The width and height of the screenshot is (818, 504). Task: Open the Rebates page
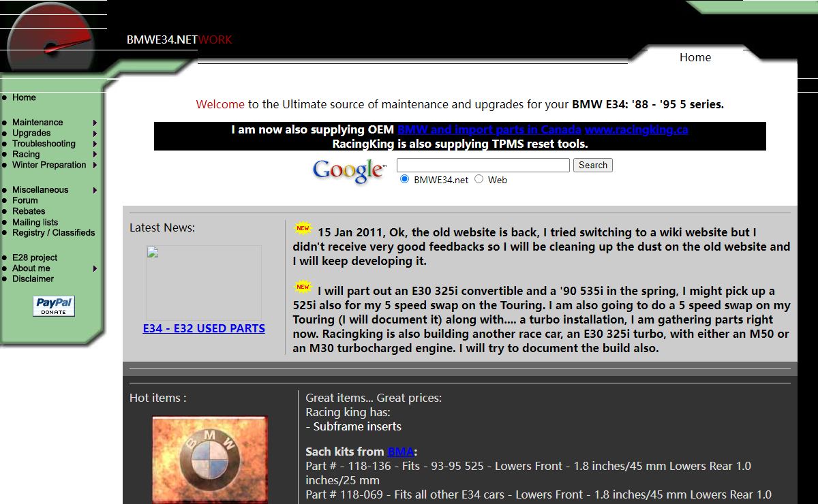pyautogui.click(x=29, y=211)
